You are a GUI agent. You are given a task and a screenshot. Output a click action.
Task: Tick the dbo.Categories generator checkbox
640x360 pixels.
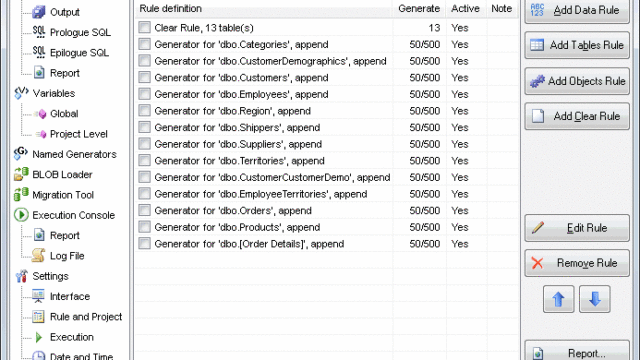coord(144,44)
